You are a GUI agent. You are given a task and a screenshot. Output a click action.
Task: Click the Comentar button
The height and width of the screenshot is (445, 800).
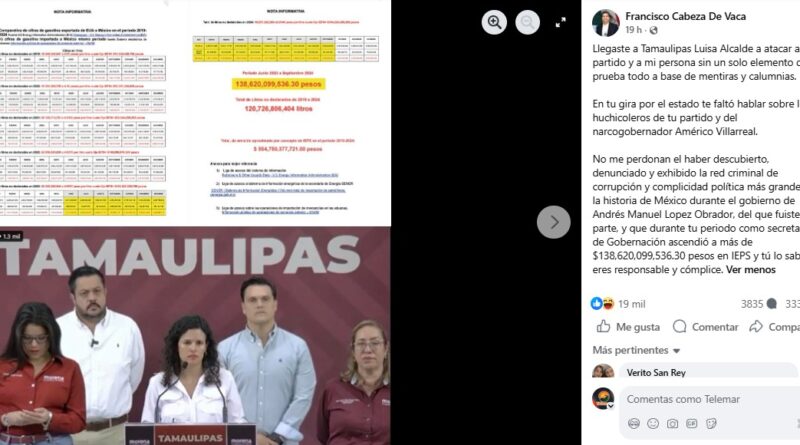click(706, 327)
